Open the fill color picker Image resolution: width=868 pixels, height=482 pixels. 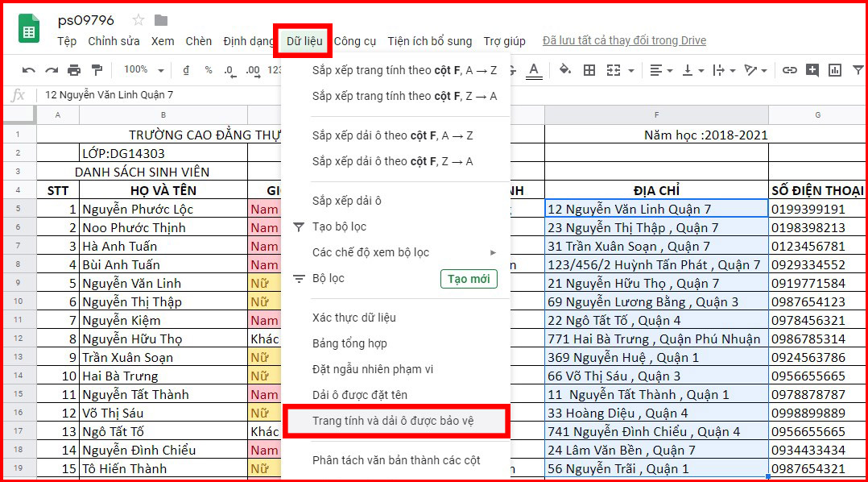point(564,70)
